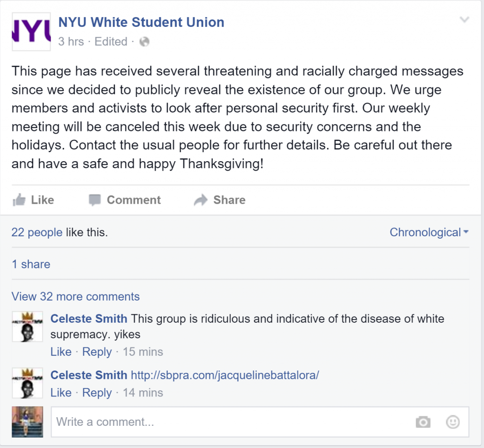This screenshot has height=448, width=484.
Task: Open the NYU White Student Union page
Action: [141, 22]
